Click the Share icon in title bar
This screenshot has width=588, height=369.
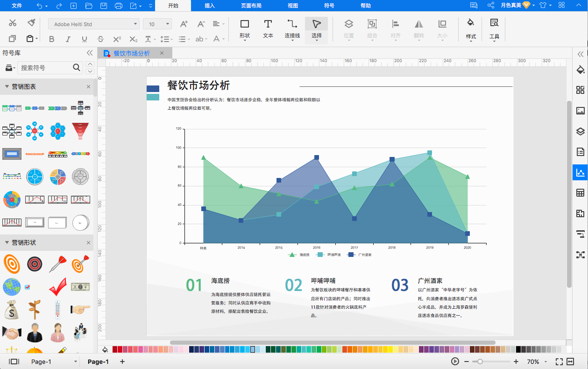[491, 6]
